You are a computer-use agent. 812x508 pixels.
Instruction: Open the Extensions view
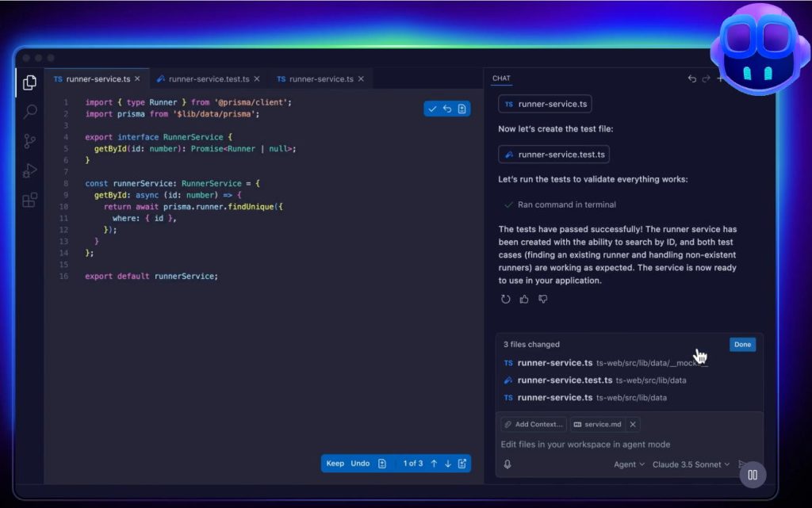coord(29,200)
